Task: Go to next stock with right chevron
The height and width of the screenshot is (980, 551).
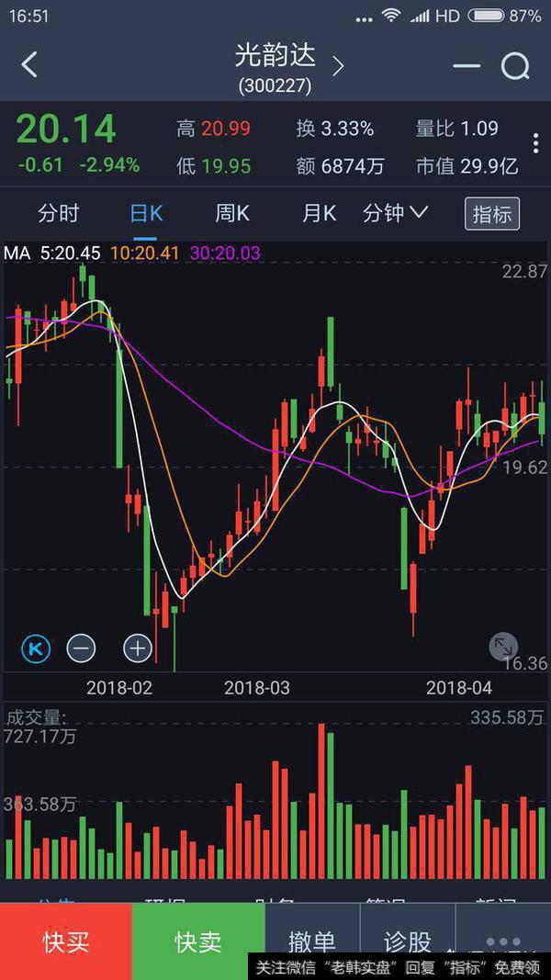Action: [x=338, y=66]
